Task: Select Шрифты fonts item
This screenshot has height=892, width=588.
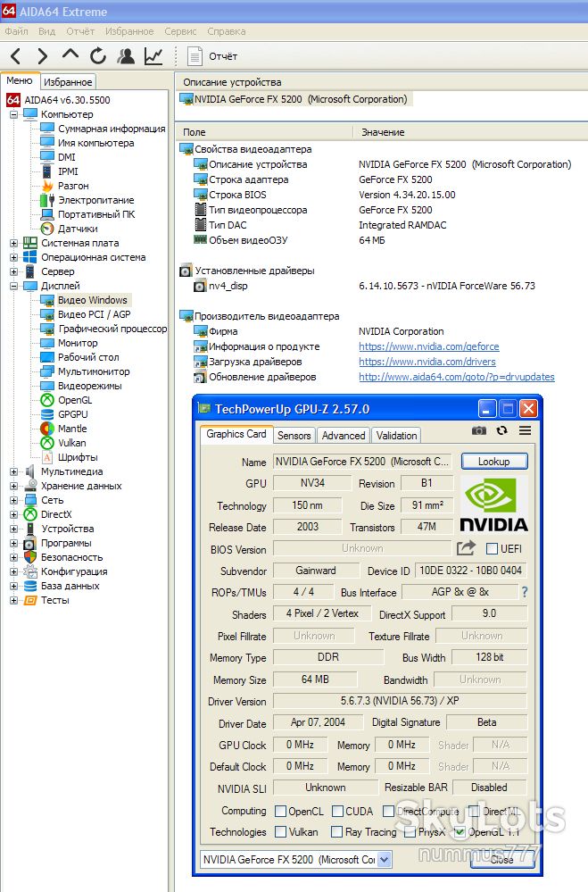Action: (78, 457)
